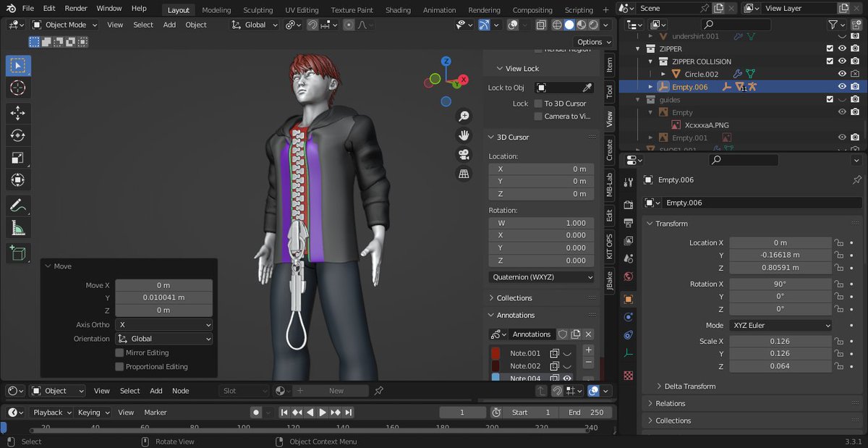The width and height of the screenshot is (868, 448).
Task: Open the Render menu
Action: 76,9
